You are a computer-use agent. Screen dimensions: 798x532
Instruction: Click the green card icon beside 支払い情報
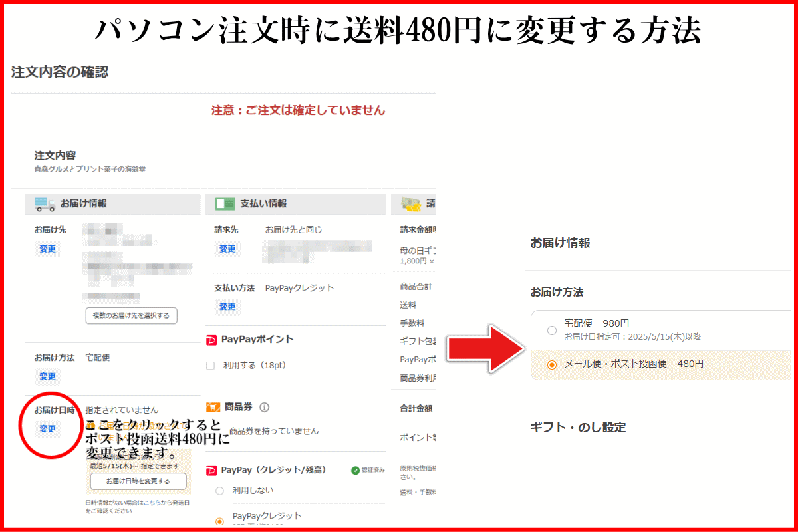click(x=225, y=204)
